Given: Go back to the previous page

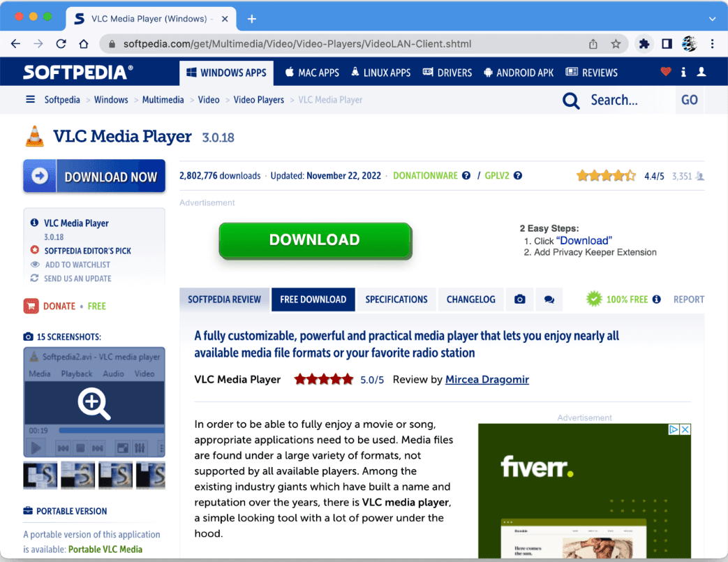Looking at the screenshot, I should 16,44.
